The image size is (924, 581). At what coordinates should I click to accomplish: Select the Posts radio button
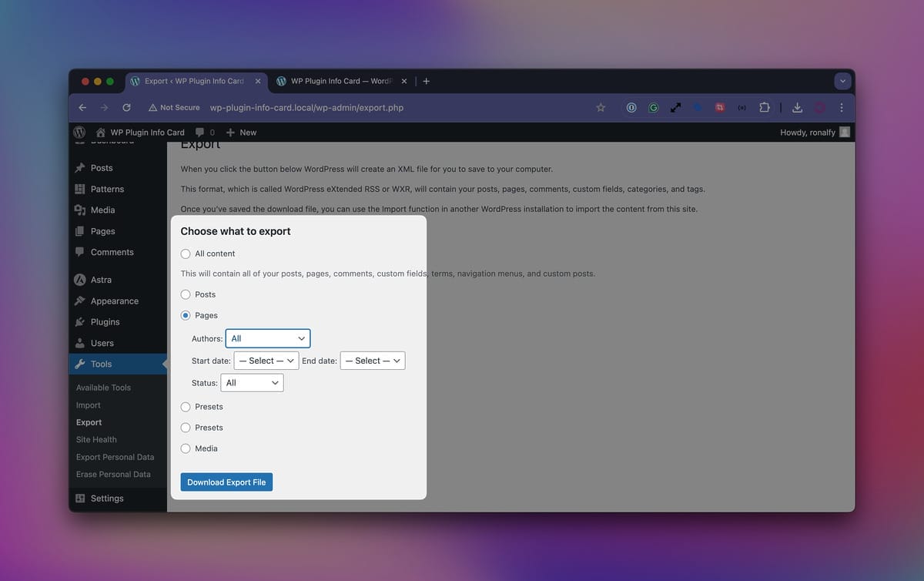(186, 294)
